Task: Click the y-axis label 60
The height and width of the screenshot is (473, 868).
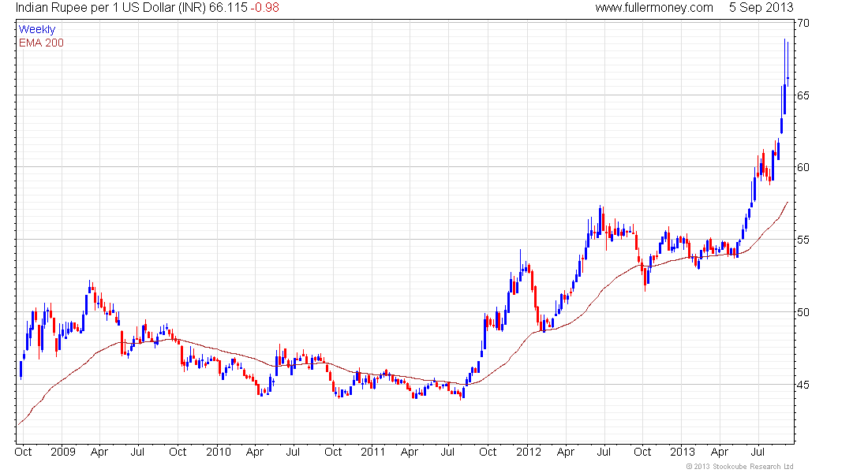Action: (x=803, y=168)
